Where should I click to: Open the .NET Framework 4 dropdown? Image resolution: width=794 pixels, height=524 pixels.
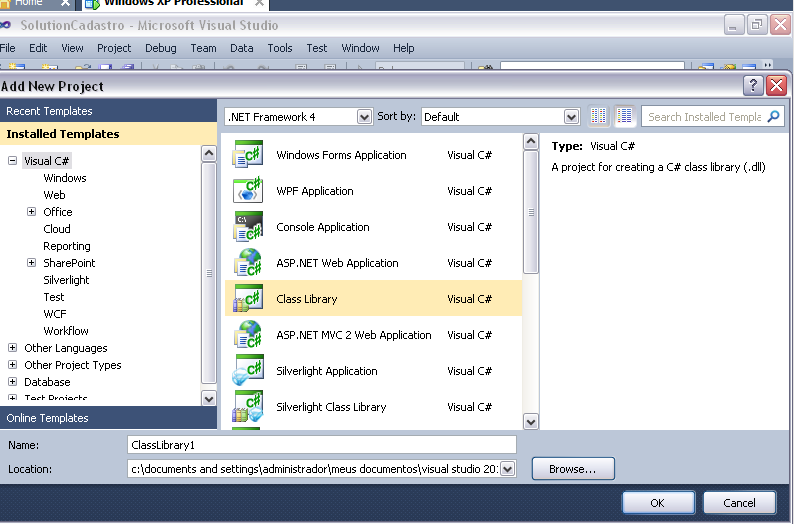[364, 117]
